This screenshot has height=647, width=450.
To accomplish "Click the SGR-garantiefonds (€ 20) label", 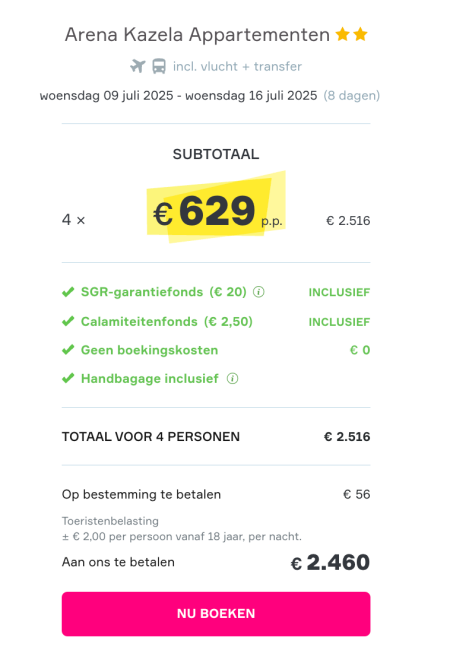I will coord(164,292).
